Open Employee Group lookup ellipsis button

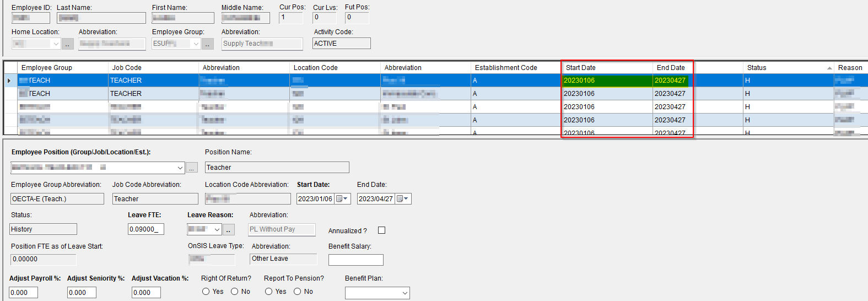pos(208,44)
